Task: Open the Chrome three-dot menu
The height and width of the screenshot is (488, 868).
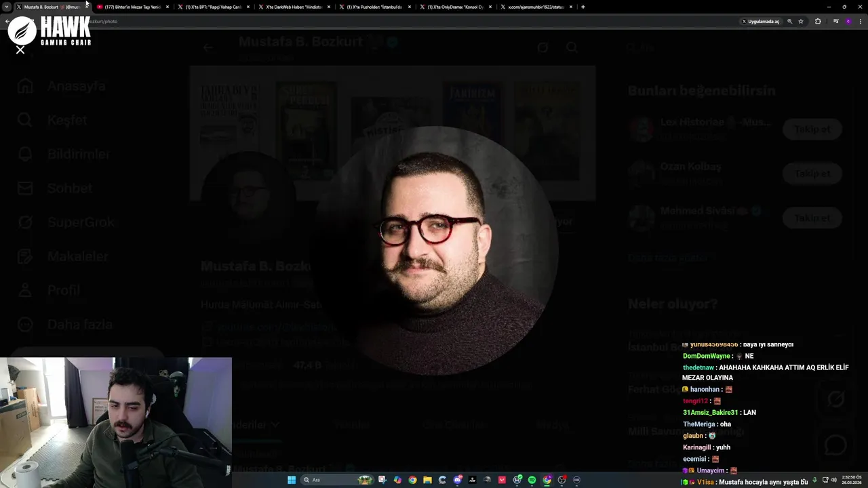Action: coord(861,21)
